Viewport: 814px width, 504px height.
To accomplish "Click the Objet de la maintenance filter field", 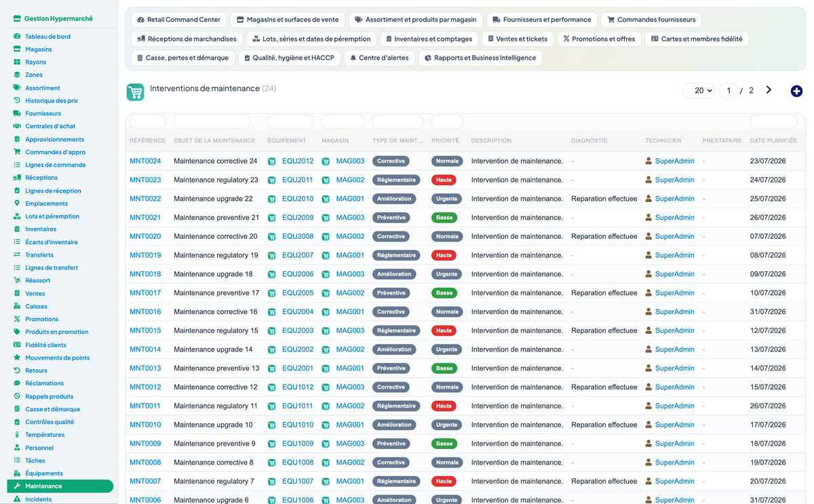I will (212, 121).
